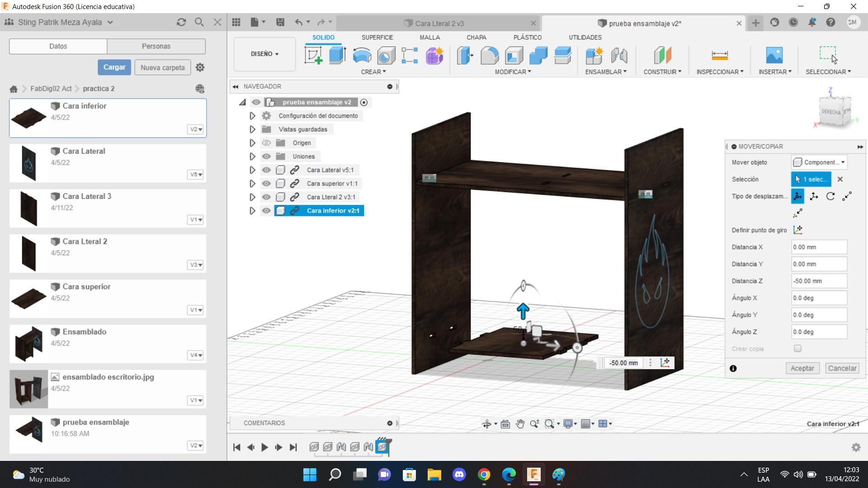The image size is (868, 488).
Task: Select the Pan hand tool
Action: [x=520, y=424]
